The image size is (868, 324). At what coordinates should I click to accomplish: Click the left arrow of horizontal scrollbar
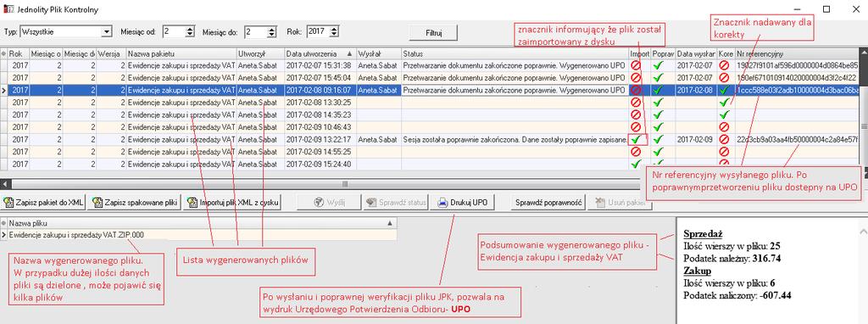pyautogui.click(x=4, y=184)
